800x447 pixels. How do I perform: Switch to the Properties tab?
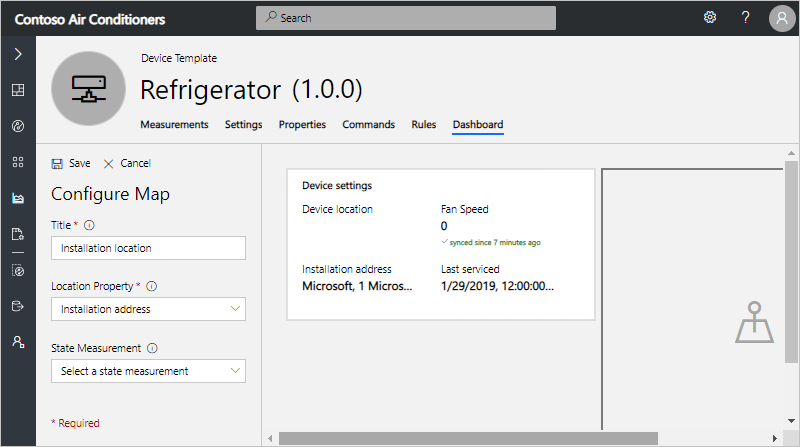tap(302, 125)
